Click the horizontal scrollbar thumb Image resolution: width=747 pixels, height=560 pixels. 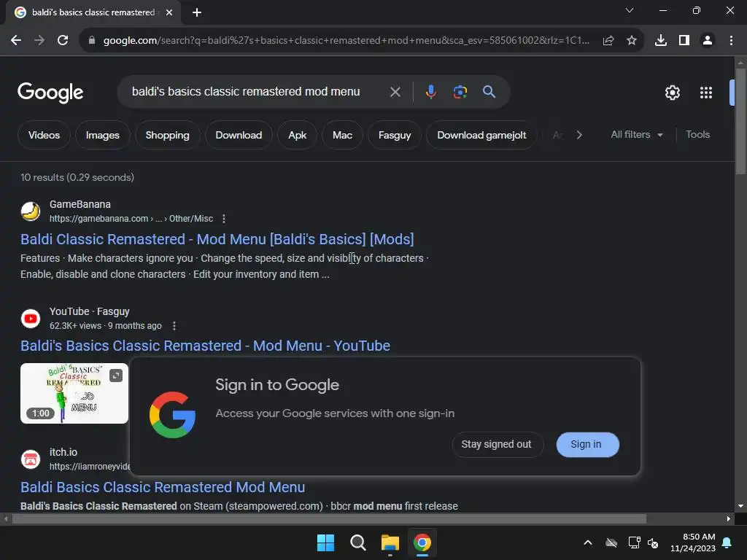click(329, 518)
